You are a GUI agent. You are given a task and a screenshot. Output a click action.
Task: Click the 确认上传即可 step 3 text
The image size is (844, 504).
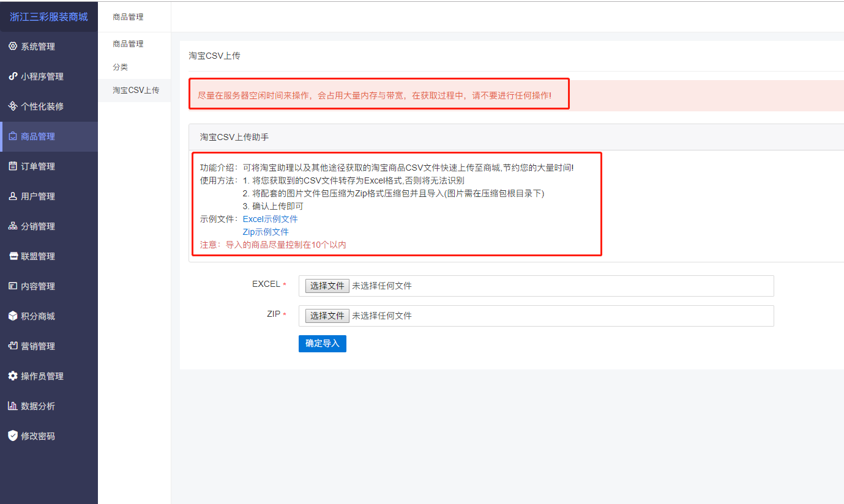click(x=273, y=206)
